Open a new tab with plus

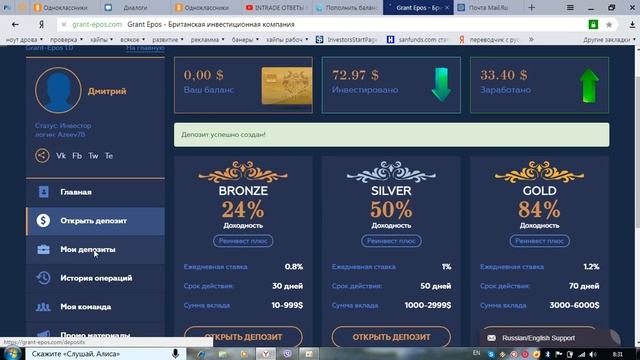coord(531,8)
